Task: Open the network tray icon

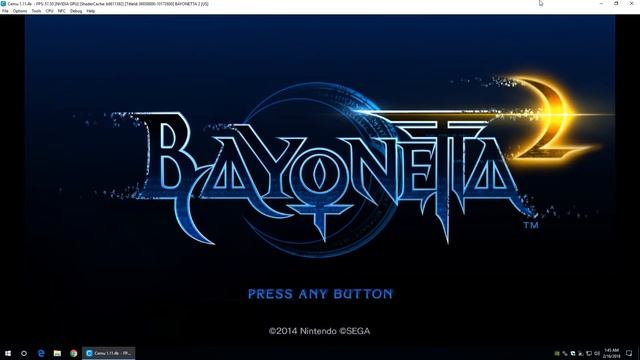Action: point(589,353)
